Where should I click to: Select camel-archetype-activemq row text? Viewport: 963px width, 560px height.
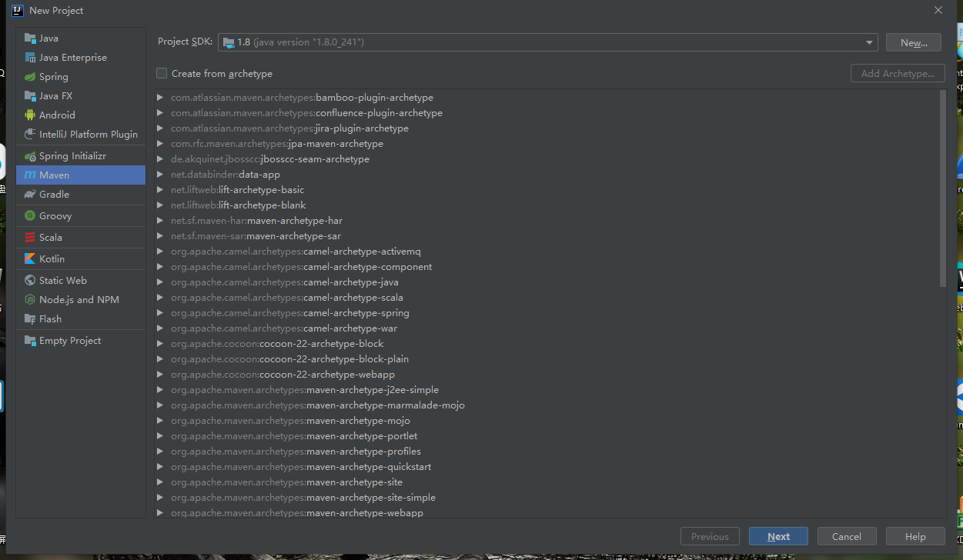tap(296, 252)
